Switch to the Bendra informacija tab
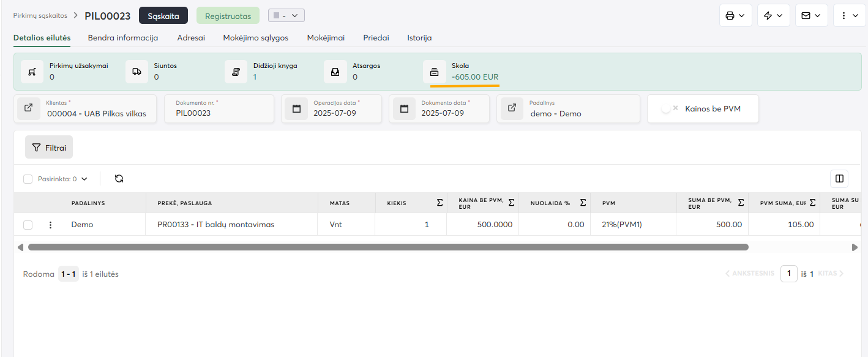 123,37
